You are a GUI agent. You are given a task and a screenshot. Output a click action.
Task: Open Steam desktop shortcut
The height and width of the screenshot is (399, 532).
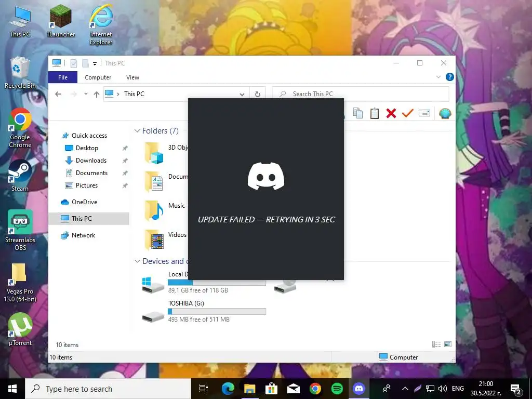pyautogui.click(x=20, y=176)
